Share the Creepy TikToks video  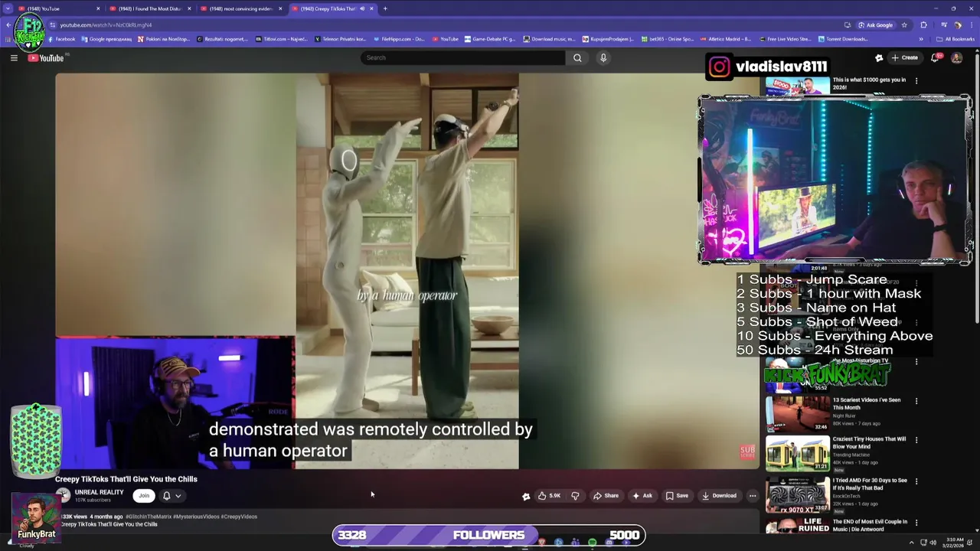(606, 496)
